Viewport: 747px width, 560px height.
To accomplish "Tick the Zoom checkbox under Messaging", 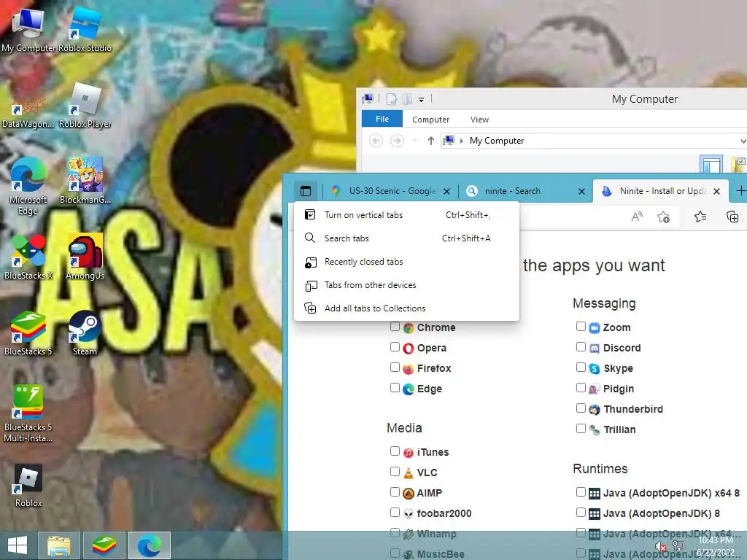I will point(581,326).
